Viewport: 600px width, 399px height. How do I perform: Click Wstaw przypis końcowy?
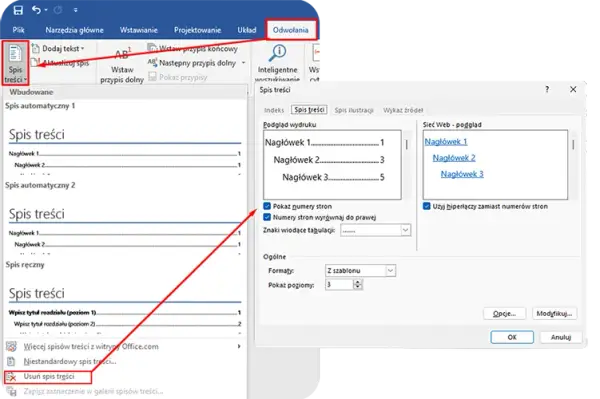click(193, 49)
